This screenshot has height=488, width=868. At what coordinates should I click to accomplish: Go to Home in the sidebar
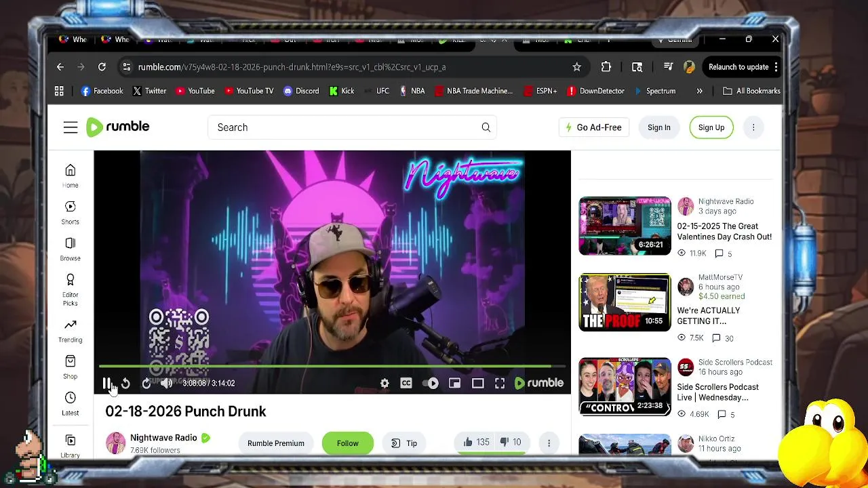[x=71, y=176]
